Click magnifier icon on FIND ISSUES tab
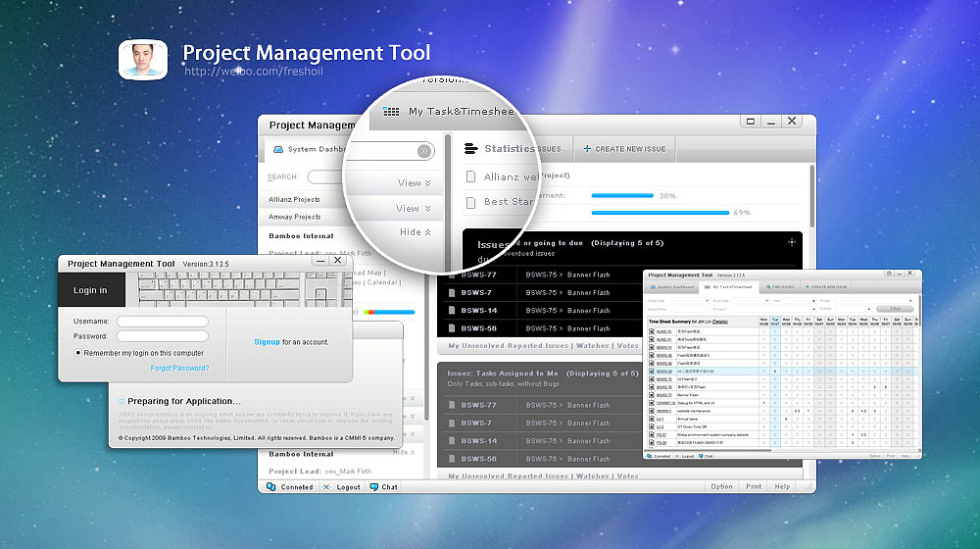Image resolution: width=980 pixels, height=549 pixels. tap(768, 287)
